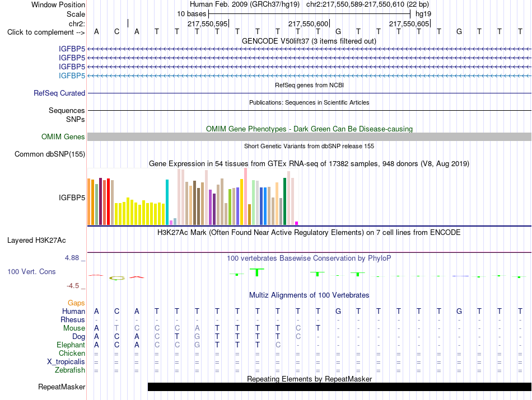Open the Common dbSNP(155) track label

click(x=49, y=154)
